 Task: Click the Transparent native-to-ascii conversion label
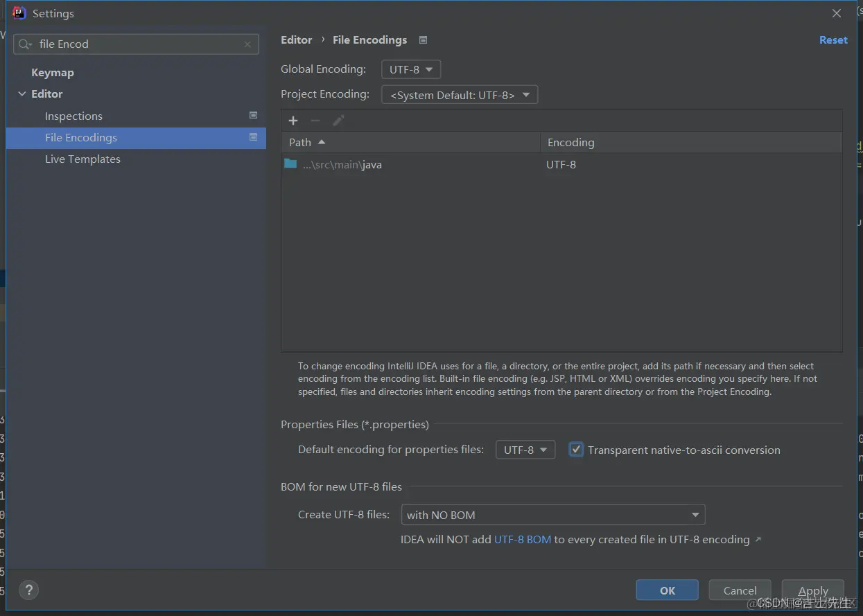[684, 450]
